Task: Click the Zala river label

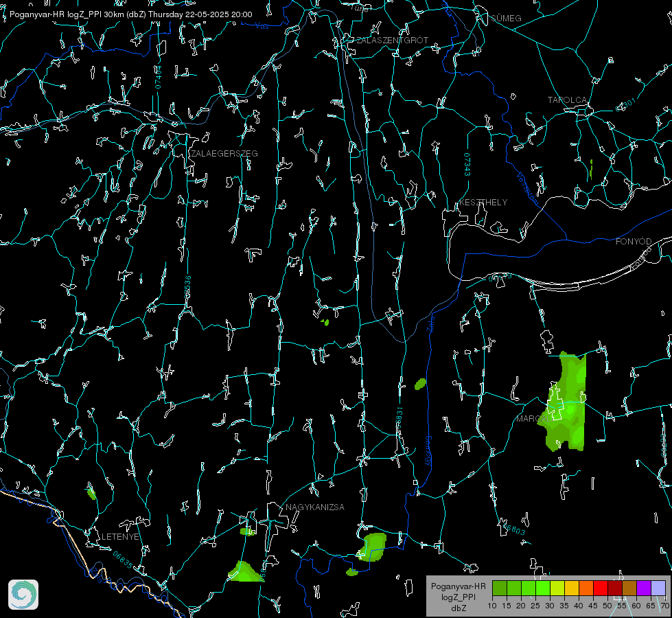Action: (430, 323)
